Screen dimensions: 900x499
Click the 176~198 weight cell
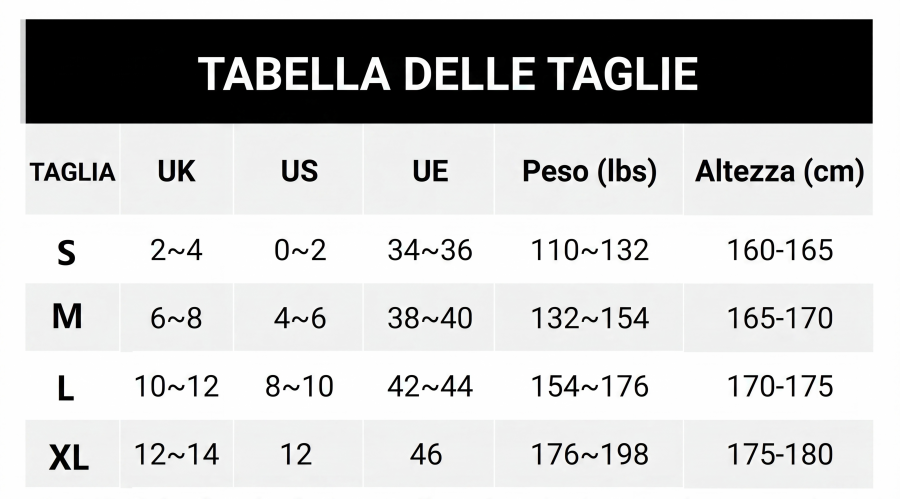click(x=589, y=455)
